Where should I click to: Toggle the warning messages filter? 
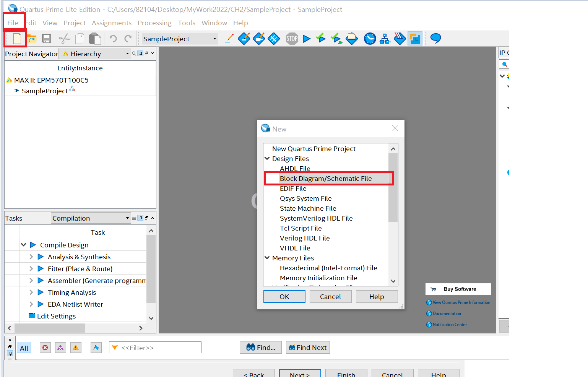point(76,348)
